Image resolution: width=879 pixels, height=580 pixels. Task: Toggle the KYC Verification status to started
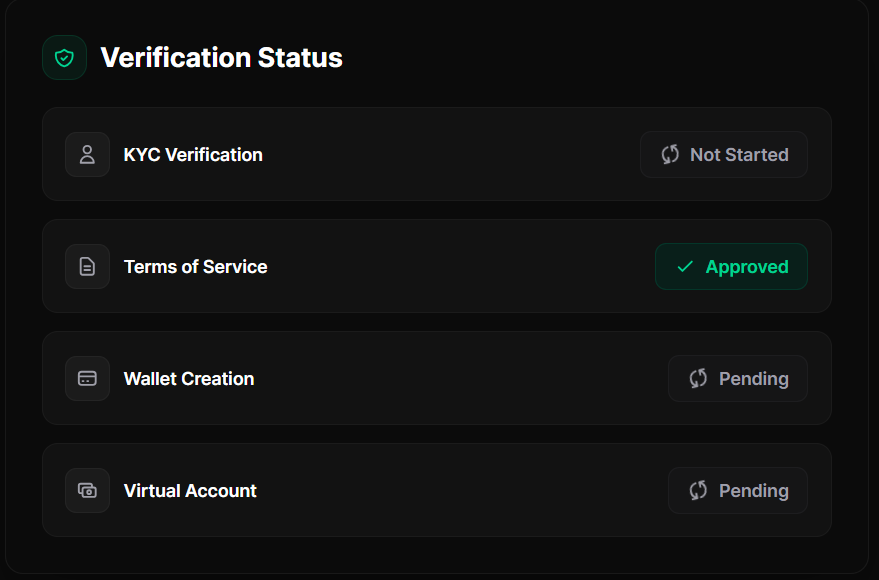coord(723,154)
